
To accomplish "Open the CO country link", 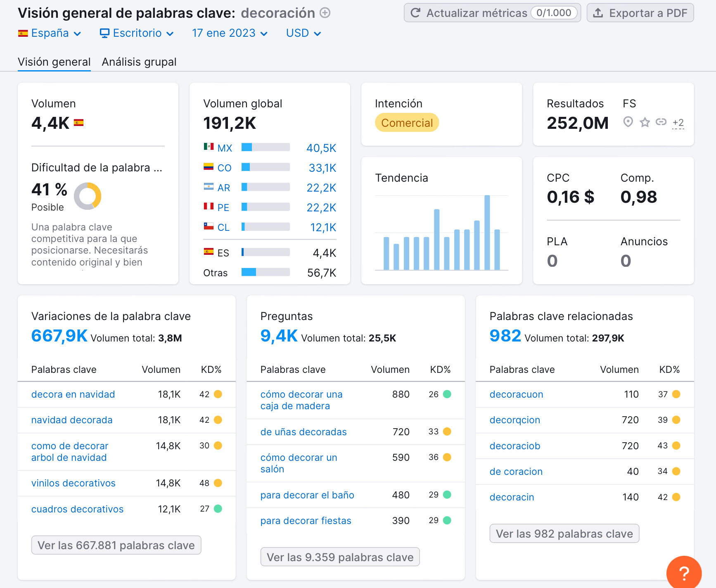I will pyautogui.click(x=224, y=168).
